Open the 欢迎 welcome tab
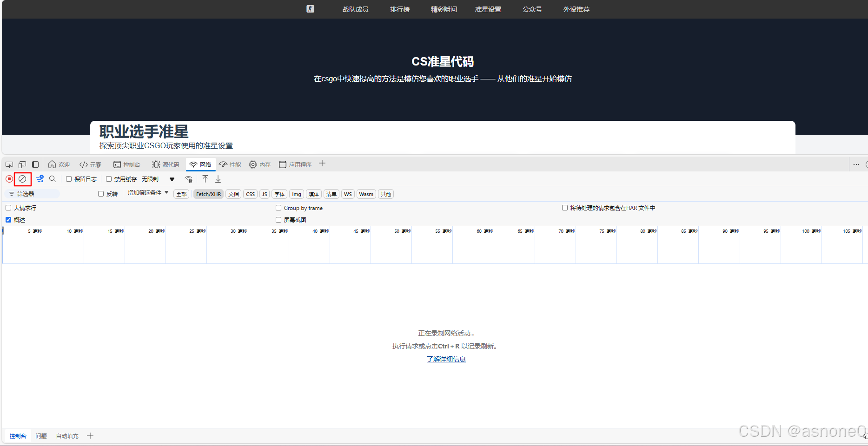 pos(59,164)
